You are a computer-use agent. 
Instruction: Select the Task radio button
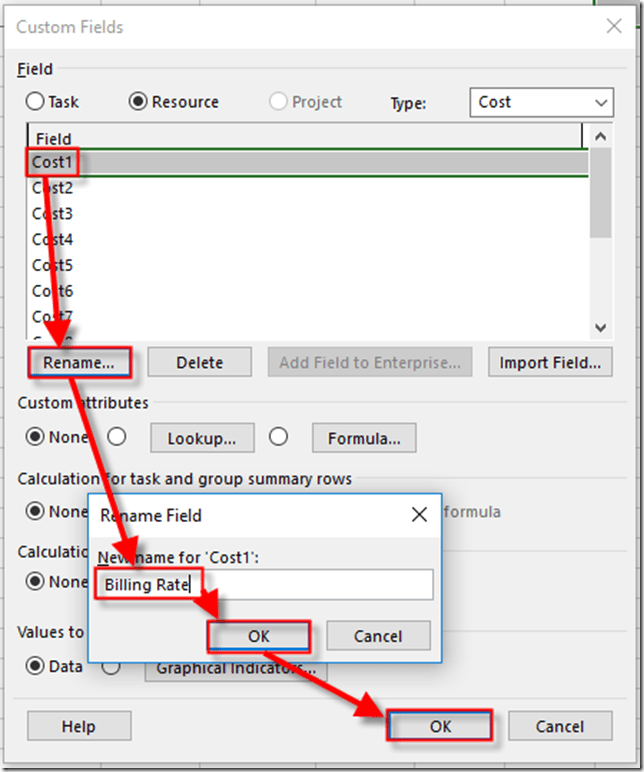[x=36, y=102]
